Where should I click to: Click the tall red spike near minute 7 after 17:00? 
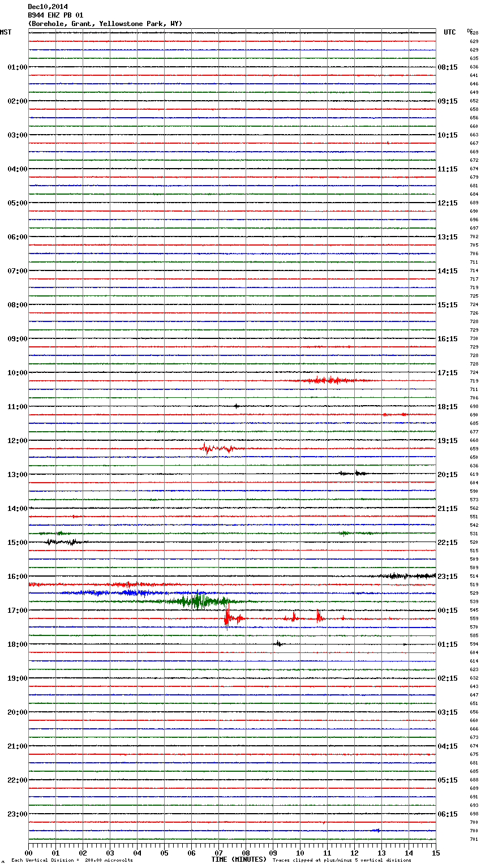tap(227, 617)
